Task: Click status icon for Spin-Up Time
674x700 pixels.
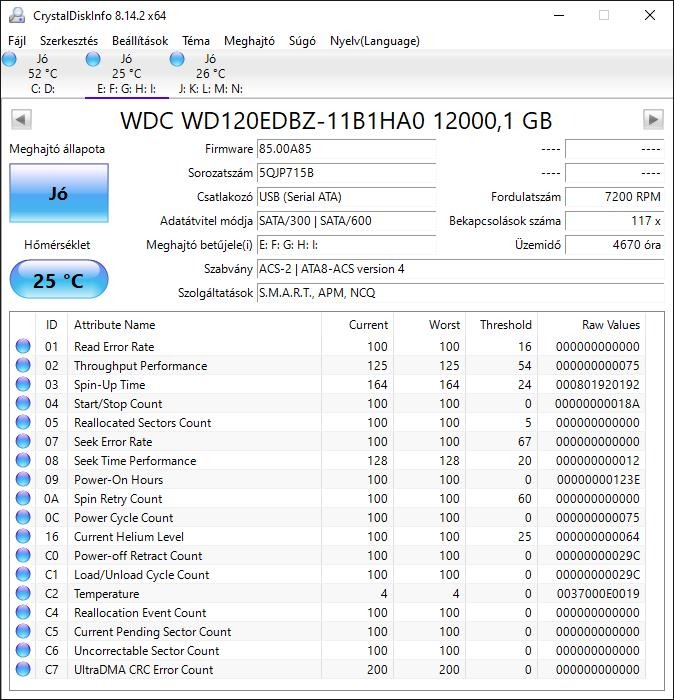Action: tap(23, 384)
